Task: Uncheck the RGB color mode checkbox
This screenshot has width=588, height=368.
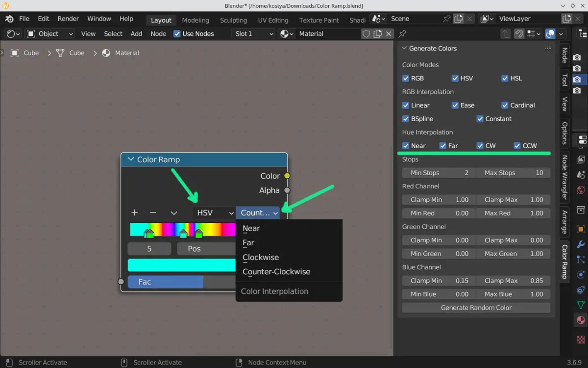Action: (406, 78)
